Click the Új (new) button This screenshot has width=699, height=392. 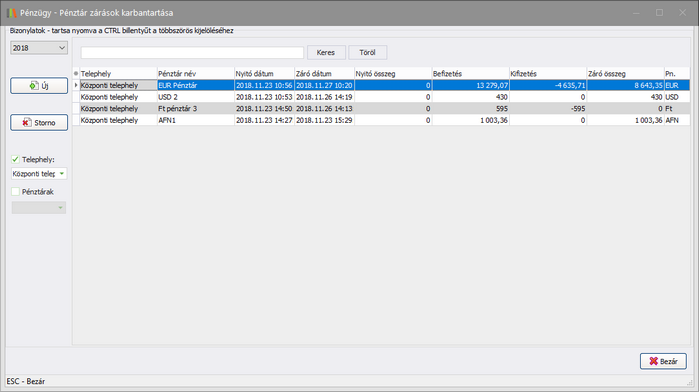tap(39, 86)
